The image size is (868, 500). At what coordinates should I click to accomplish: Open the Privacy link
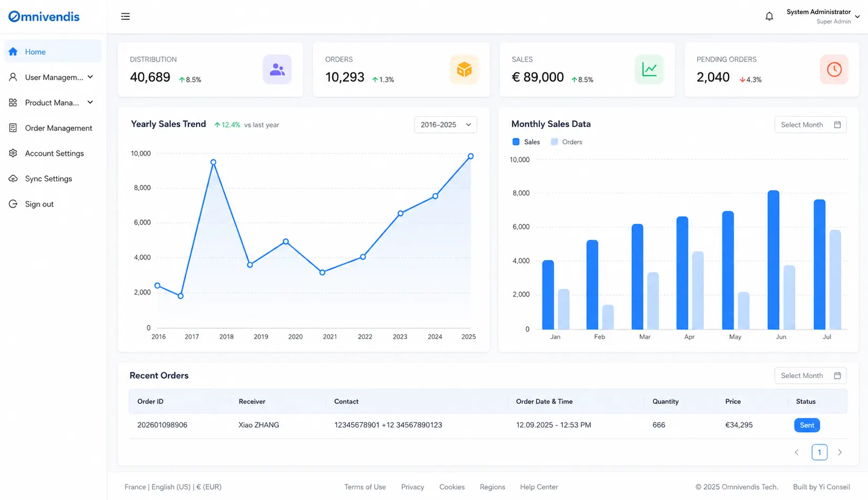click(412, 487)
